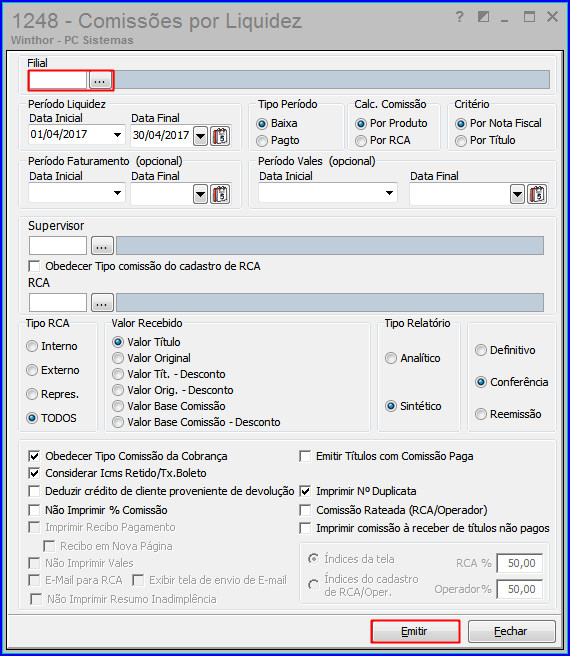Expand Período Faturamento Data Inicial dropdown
This screenshot has height=656, width=570.
coord(118,193)
